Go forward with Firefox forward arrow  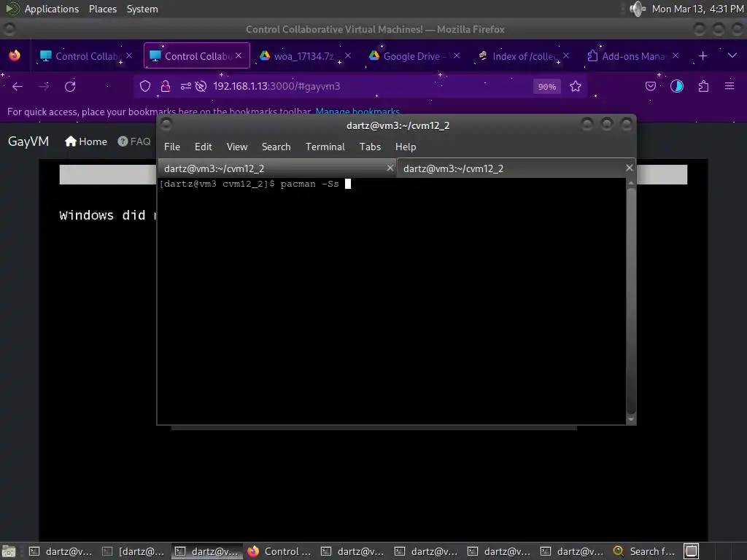[x=44, y=86]
